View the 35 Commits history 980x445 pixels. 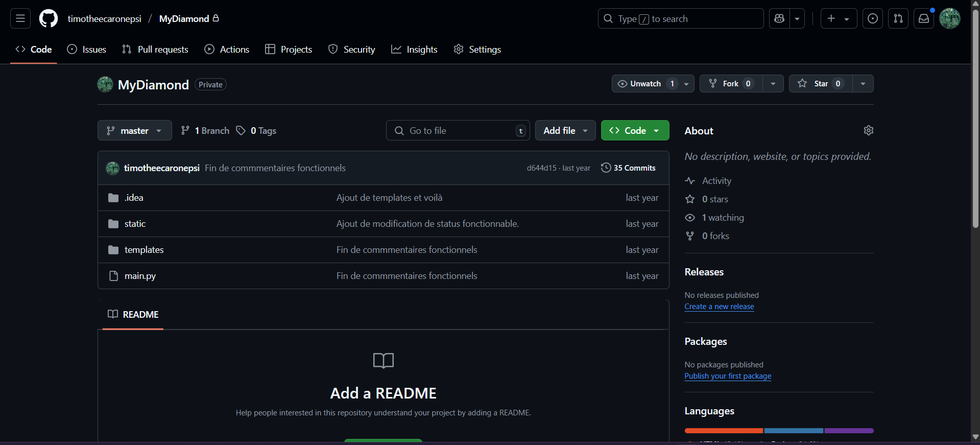point(628,168)
